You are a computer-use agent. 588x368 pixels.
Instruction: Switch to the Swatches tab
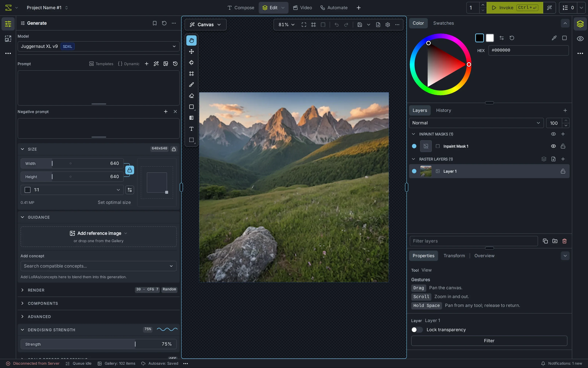point(443,23)
